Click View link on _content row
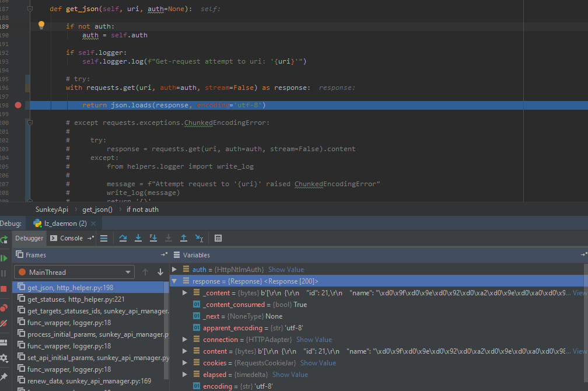588x391 pixels. coord(580,293)
